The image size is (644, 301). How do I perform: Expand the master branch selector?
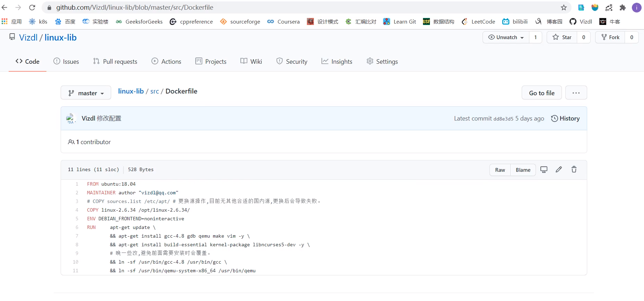pyautogui.click(x=86, y=93)
